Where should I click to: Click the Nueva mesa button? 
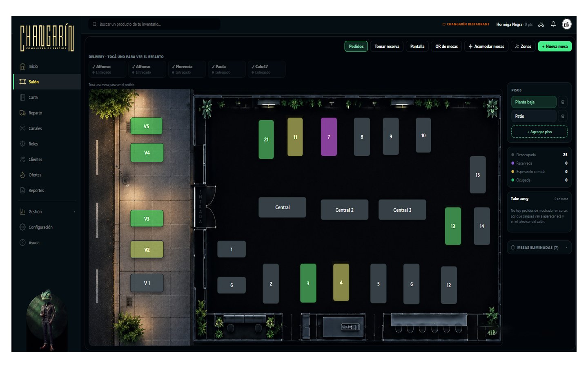(555, 47)
